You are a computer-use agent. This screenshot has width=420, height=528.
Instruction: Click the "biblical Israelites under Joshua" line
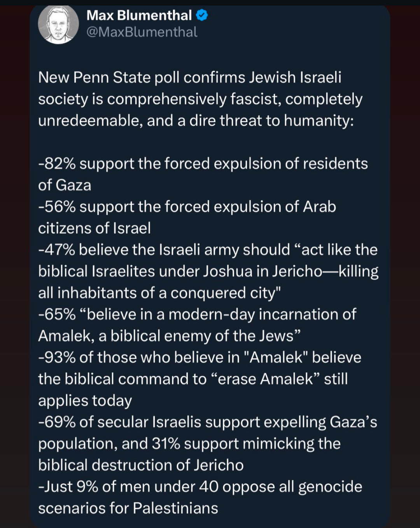point(208,271)
